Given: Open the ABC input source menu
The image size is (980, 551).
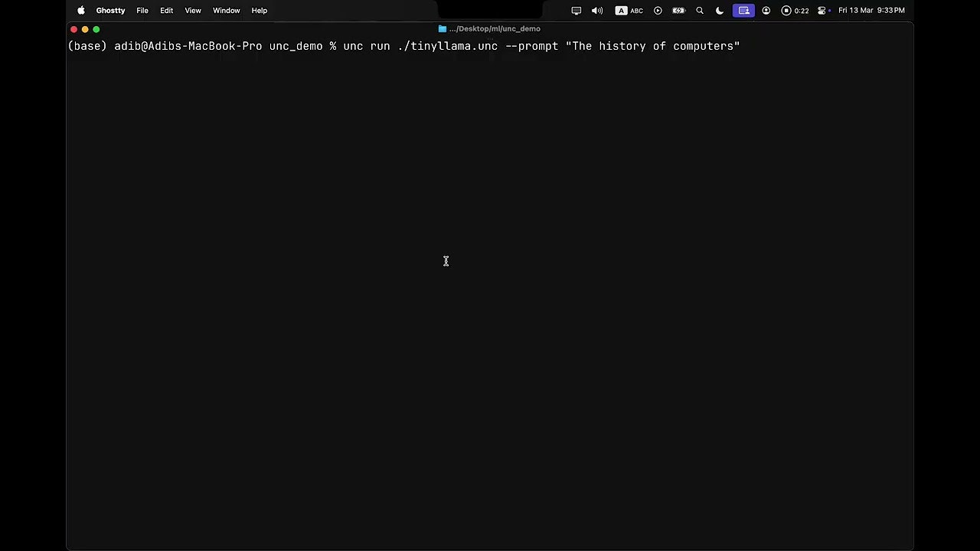Looking at the screenshot, I should (629, 11).
